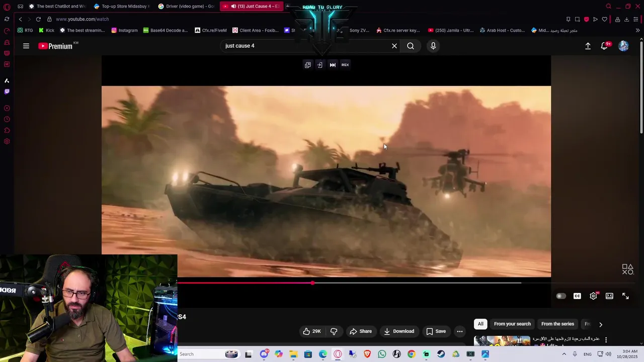Open the YouTube account avatar menu
This screenshot has width=644, height=362.
[623, 46]
